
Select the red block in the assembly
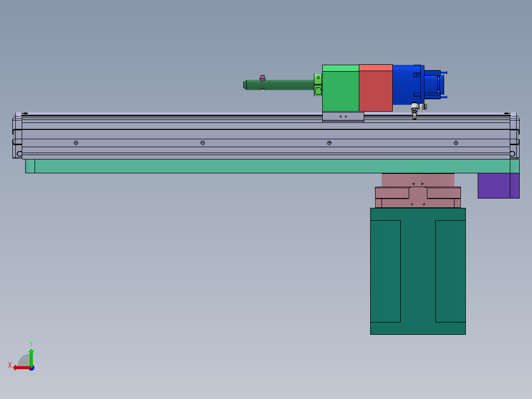(376, 88)
